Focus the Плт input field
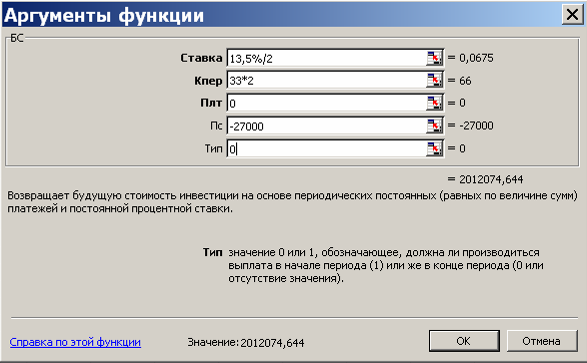 coord(326,103)
